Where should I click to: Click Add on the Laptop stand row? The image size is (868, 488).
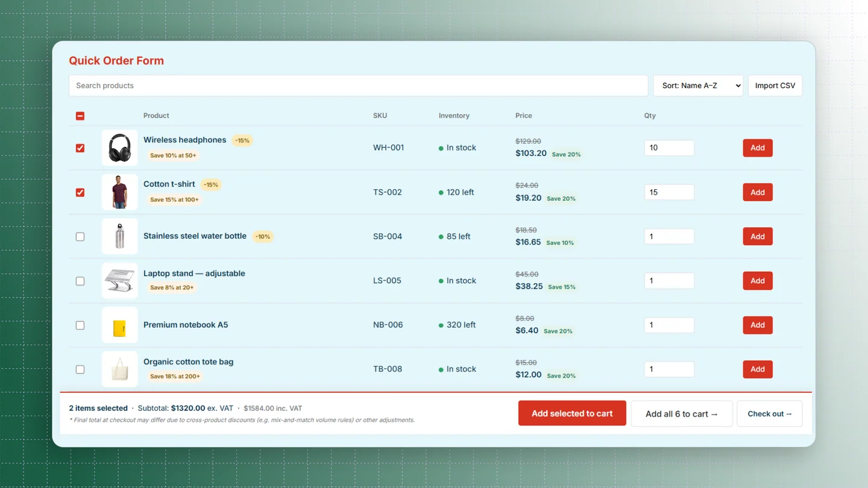point(758,281)
